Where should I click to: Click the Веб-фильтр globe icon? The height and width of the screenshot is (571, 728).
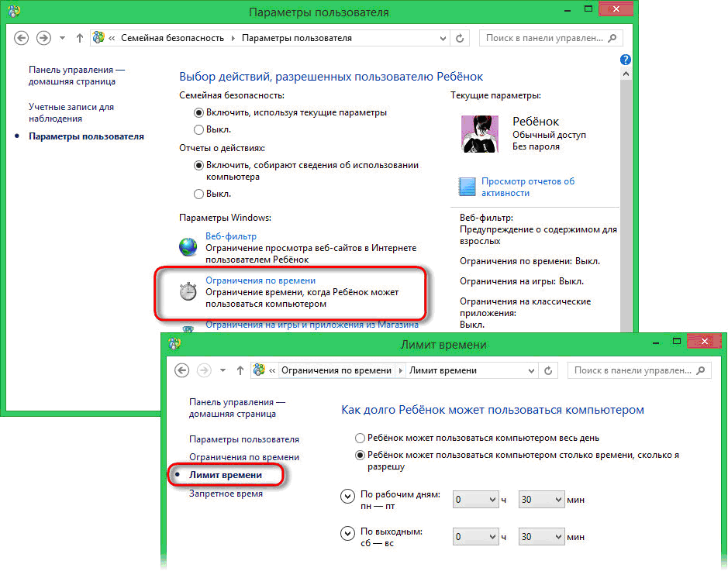pos(188,247)
